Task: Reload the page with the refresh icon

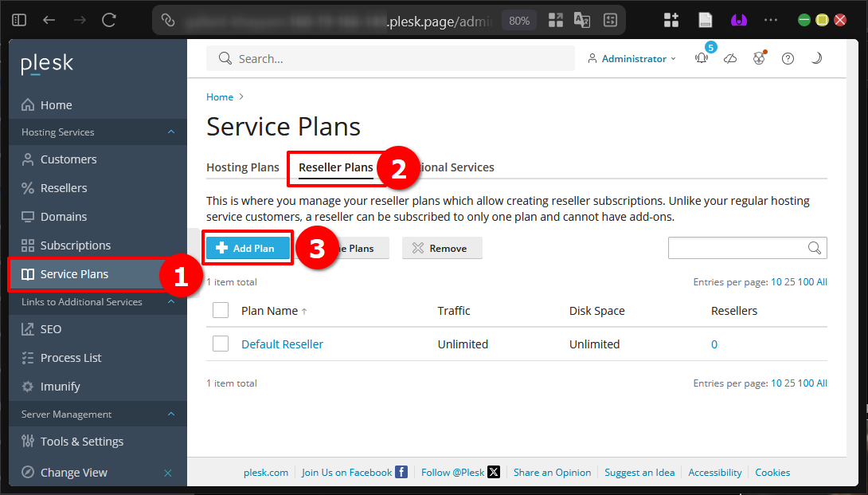Action: click(109, 21)
